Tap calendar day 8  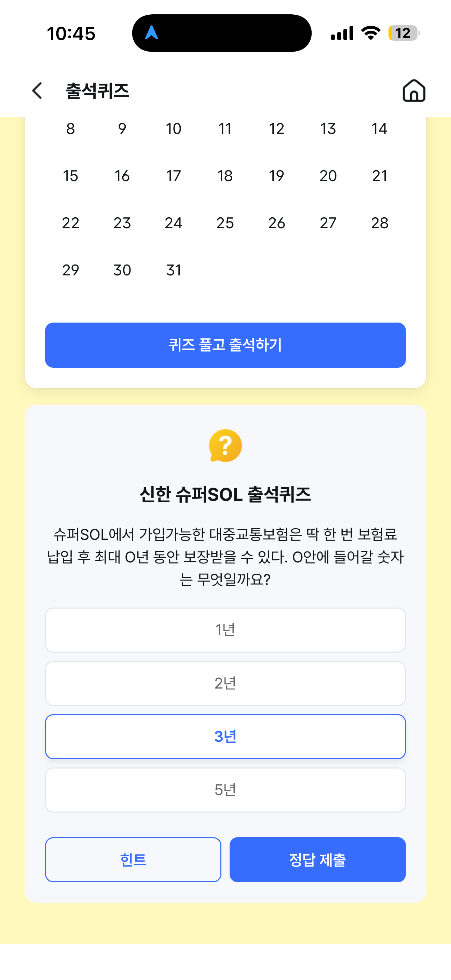[x=71, y=128]
